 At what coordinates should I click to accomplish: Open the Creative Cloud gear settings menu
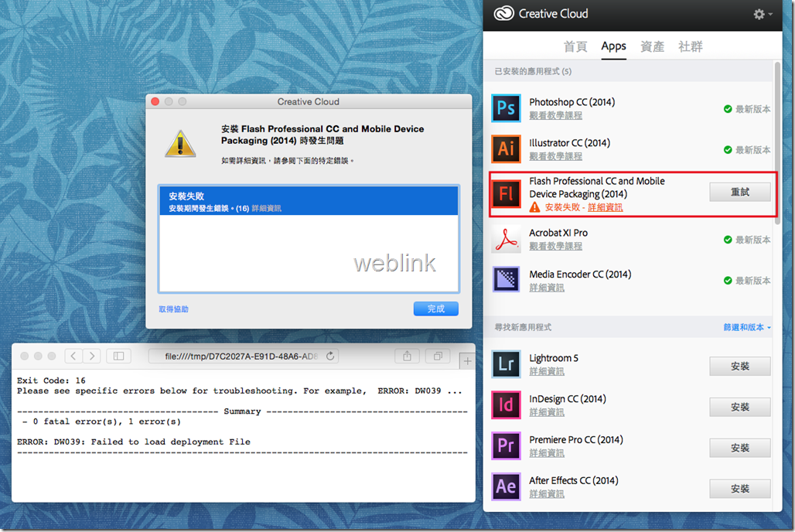pos(762,14)
